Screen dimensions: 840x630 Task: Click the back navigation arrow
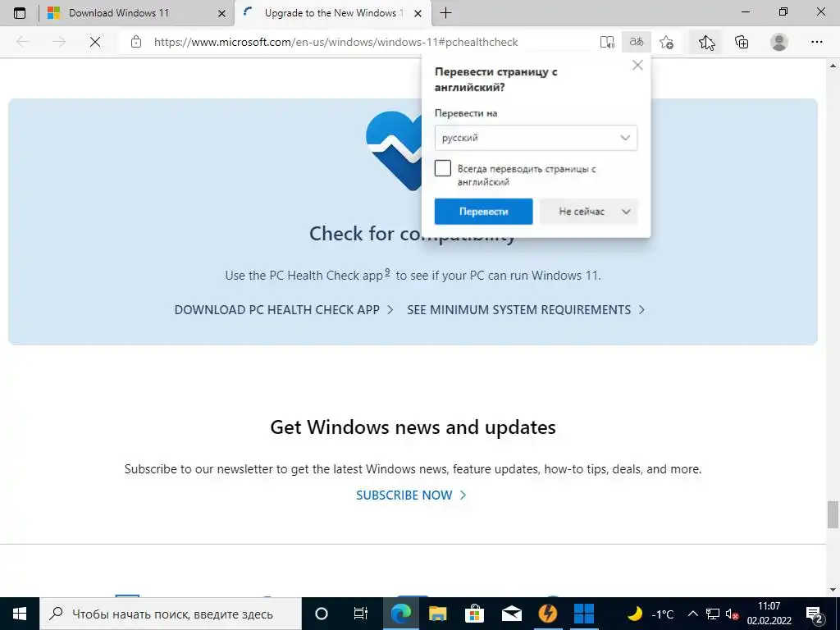[x=23, y=42]
